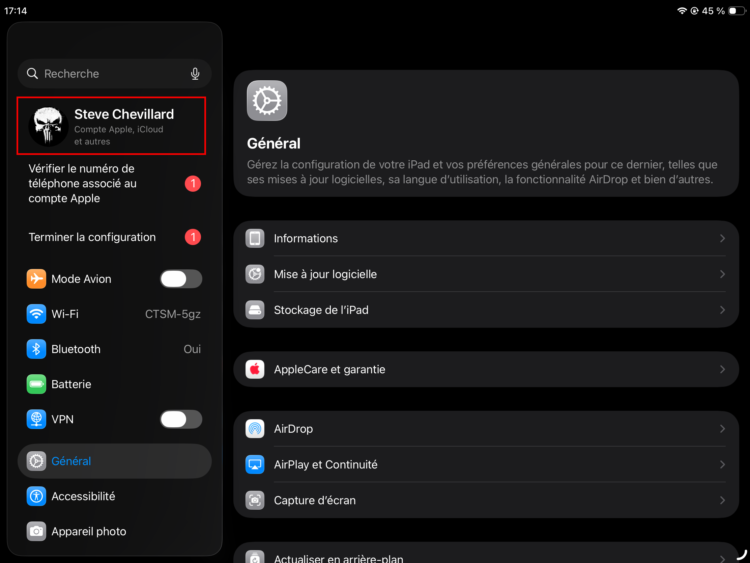This screenshot has width=750, height=563.
Task: Open Wi-Fi settings label
Action: (65, 314)
